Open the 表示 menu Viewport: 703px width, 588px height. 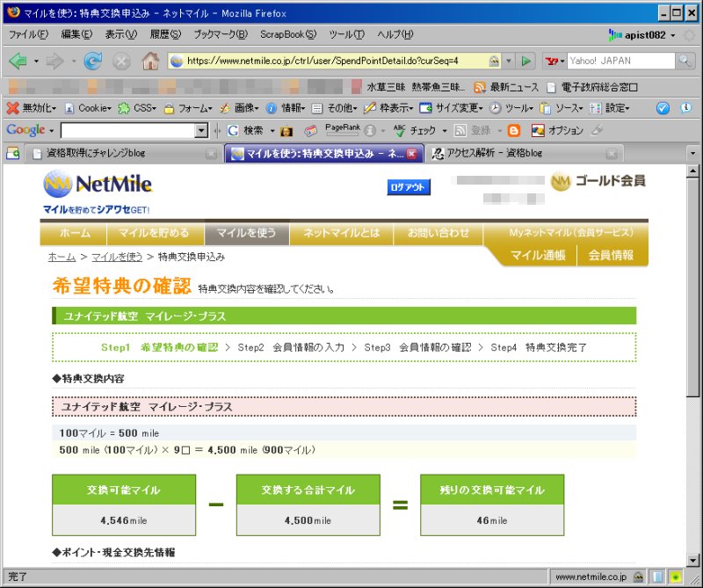121,34
